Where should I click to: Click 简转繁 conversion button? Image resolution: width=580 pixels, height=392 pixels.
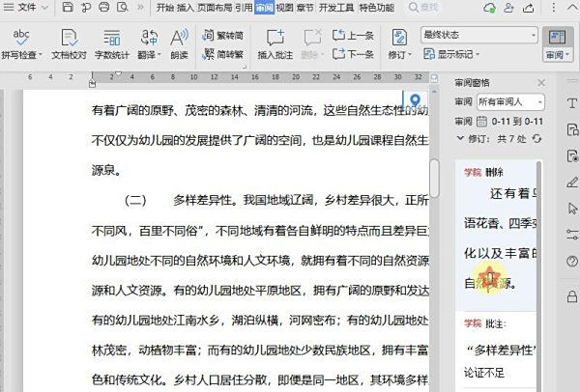pyautogui.click(x=223, y=54)
